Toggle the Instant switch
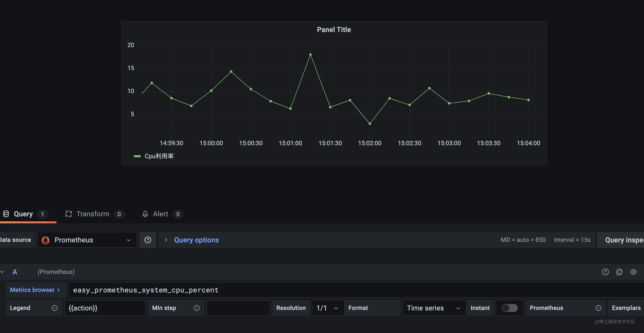The image size is (644, 333). tap(510, 308)
